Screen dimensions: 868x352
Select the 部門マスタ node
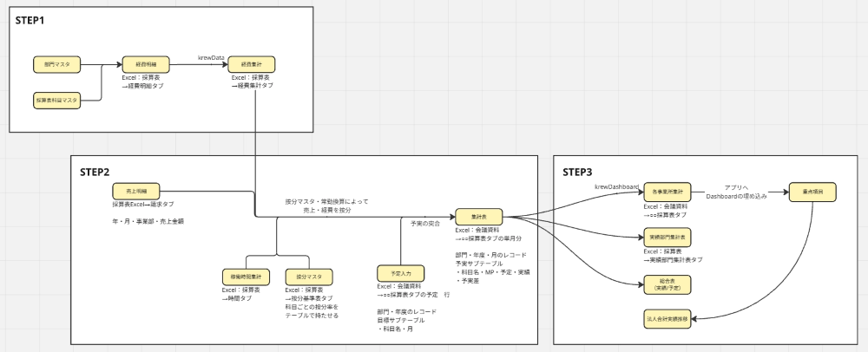pos(56,65)
